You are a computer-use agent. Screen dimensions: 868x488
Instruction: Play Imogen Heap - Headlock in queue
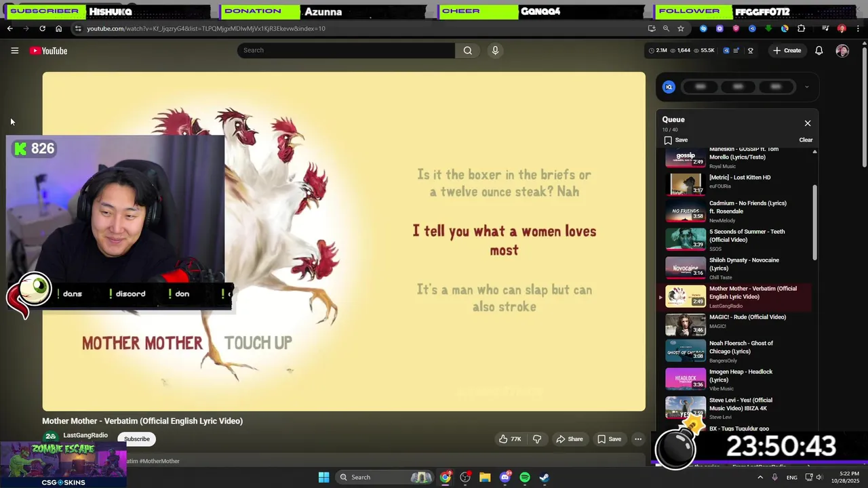738,380
